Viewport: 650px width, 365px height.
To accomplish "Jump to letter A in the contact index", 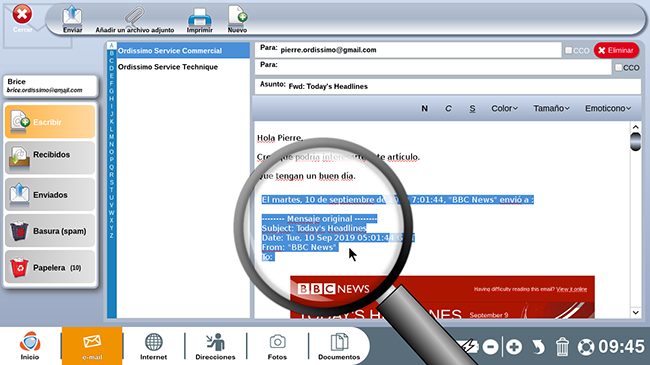I will tap(111, 46).
